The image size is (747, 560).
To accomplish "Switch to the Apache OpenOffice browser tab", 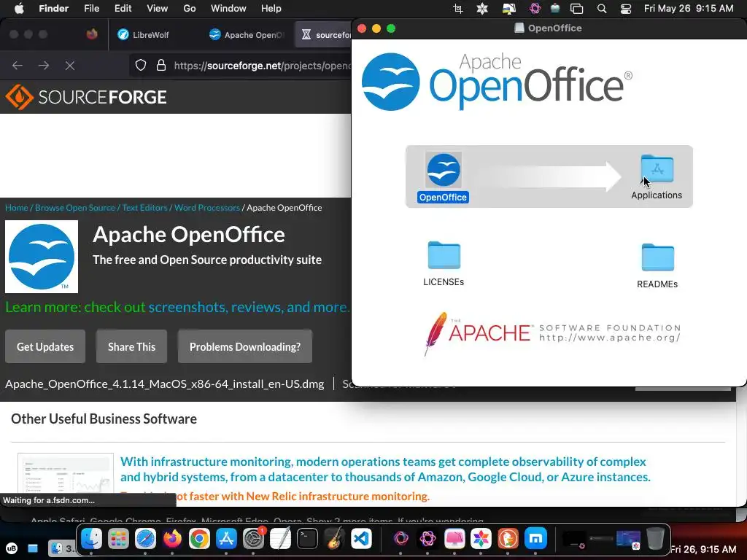I will (x=247, y=35).
